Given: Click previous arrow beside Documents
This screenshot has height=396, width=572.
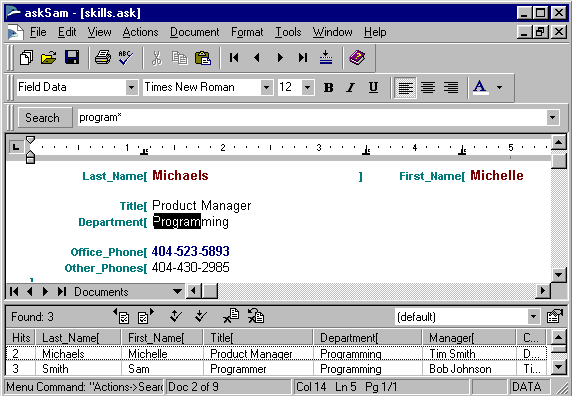Looking at the screenshot, I should tap(30, 292).
